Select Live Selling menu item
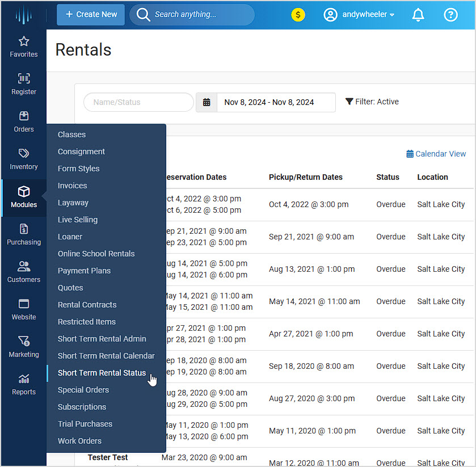The width and height of the screenshot is (476, 467). [78, 220]
